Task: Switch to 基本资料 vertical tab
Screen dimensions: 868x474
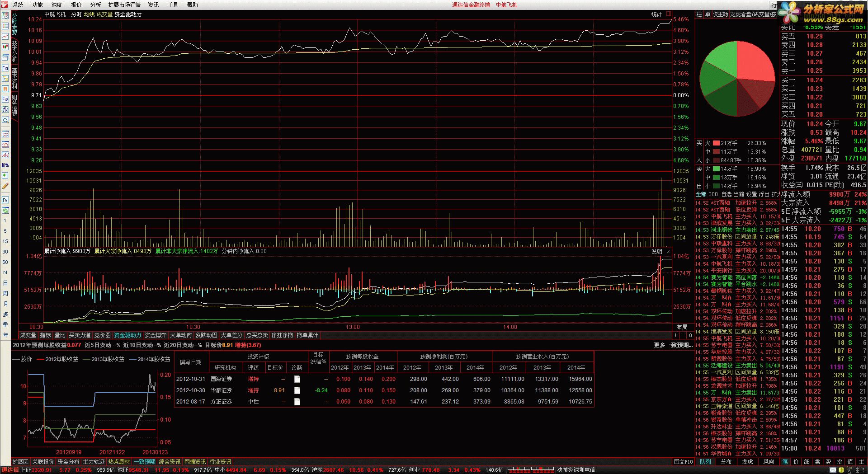Action: pos(14,78)
